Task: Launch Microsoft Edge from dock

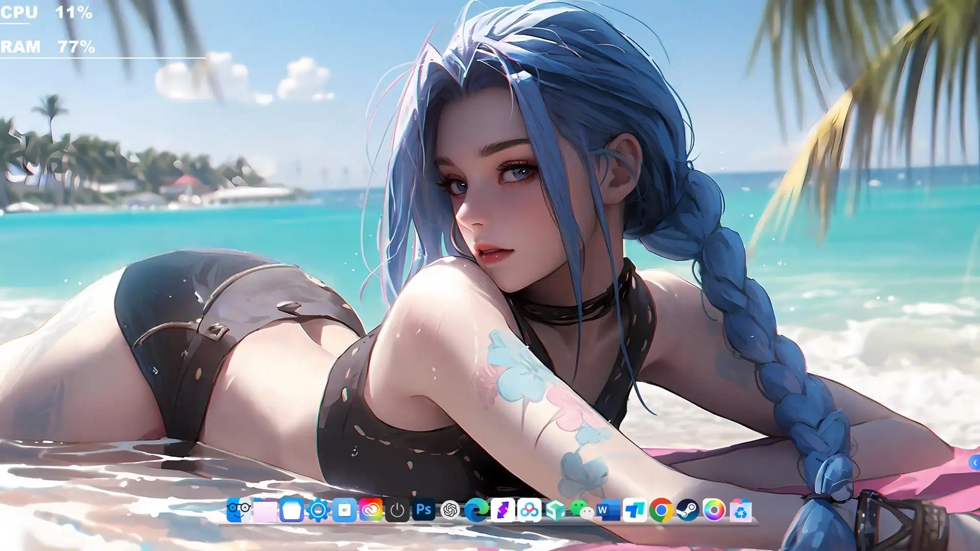Action: [x=477, y=510]
